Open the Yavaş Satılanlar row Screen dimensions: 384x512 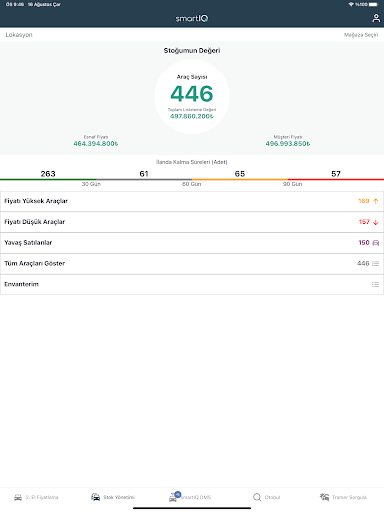pos(192,243)
